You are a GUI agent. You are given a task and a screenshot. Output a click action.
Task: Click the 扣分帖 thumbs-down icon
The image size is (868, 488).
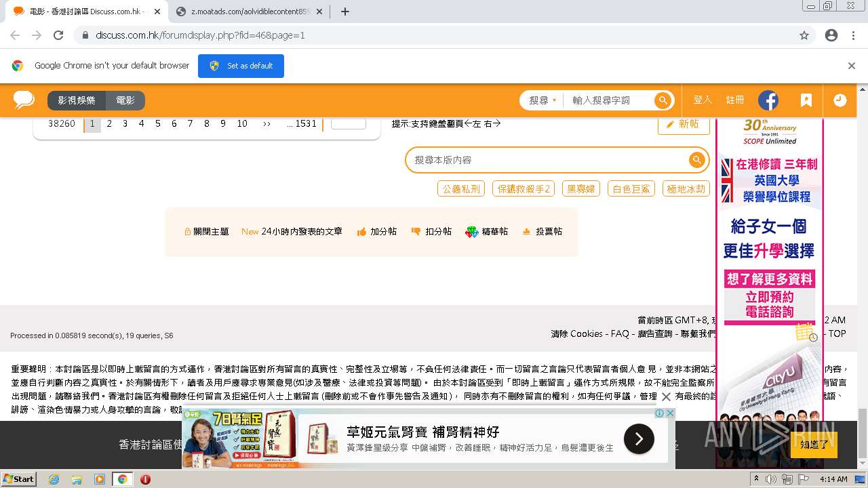(x=416, y=232)
